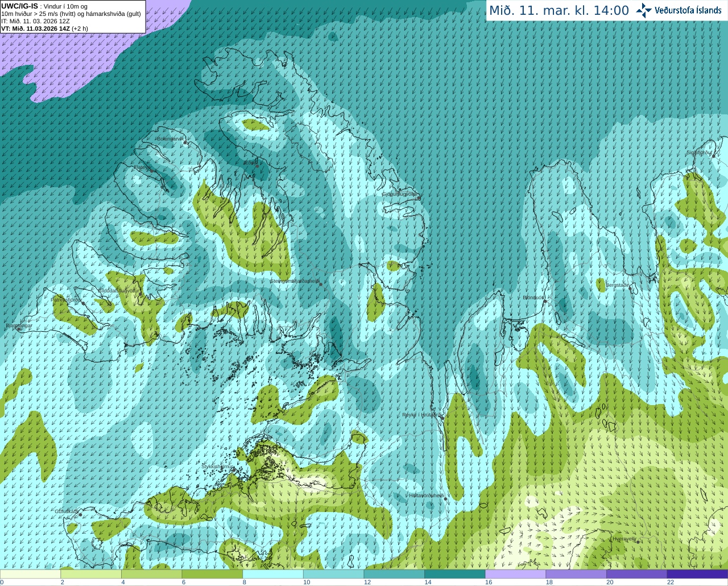The image size is (728, 586).
Task: Click the Siglufjörður station label
Action: pos(699,152)
